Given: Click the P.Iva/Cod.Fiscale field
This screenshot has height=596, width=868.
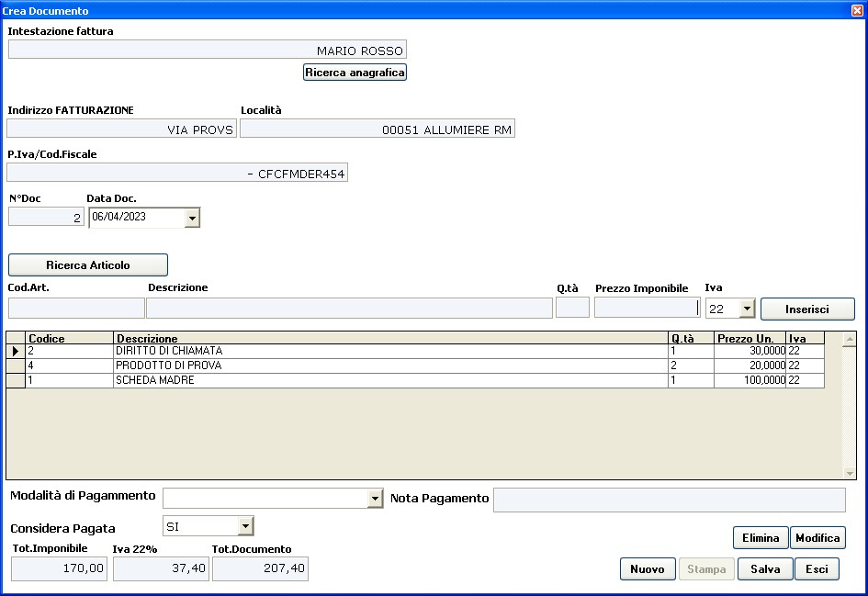Looking at the screenshot, I should [x=177, y=173].
